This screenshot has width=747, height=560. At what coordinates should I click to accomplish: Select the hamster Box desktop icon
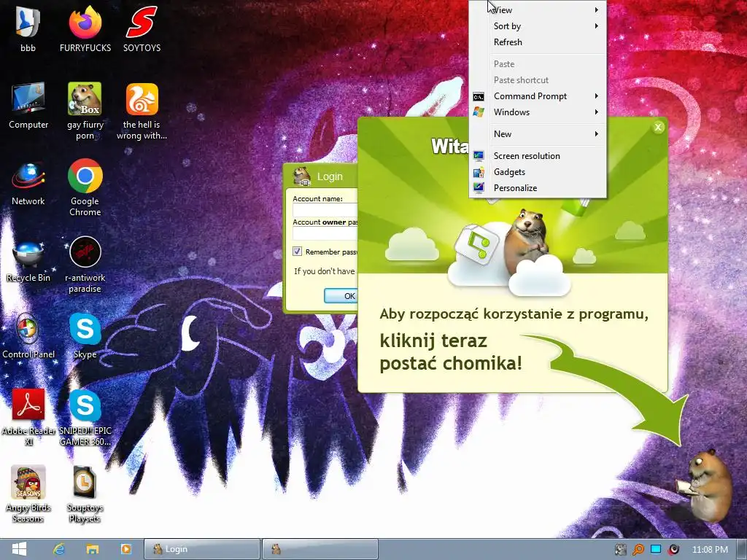[x=85, y=112]
